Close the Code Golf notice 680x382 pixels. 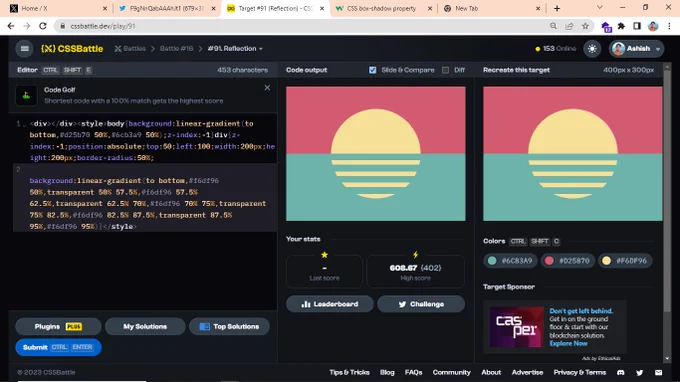pos(267,88)
